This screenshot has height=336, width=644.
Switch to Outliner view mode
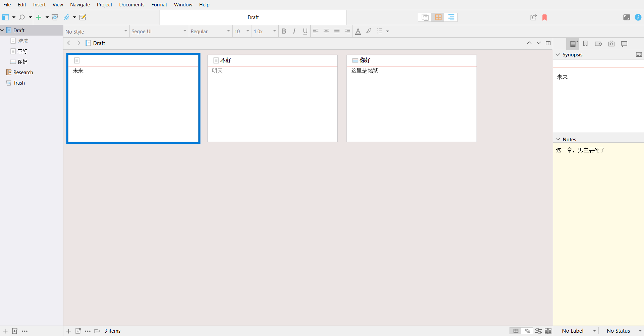click(x=451, y=17)
